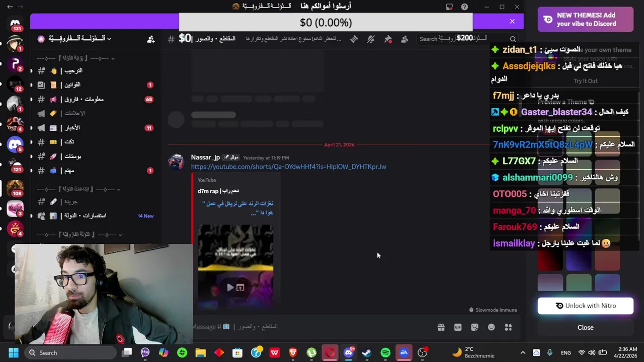The width and height of the screenshot is (644, 362).
Task: Click the Nassar_jp username in chat
Action: 205,157
